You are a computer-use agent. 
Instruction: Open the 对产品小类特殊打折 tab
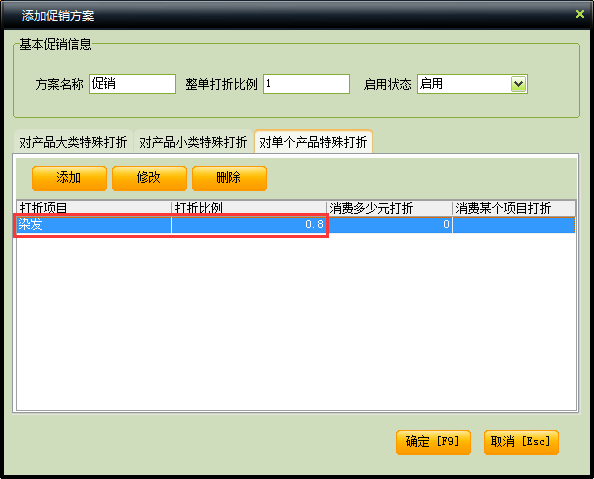pyautogui.click(x=193, y=142)
